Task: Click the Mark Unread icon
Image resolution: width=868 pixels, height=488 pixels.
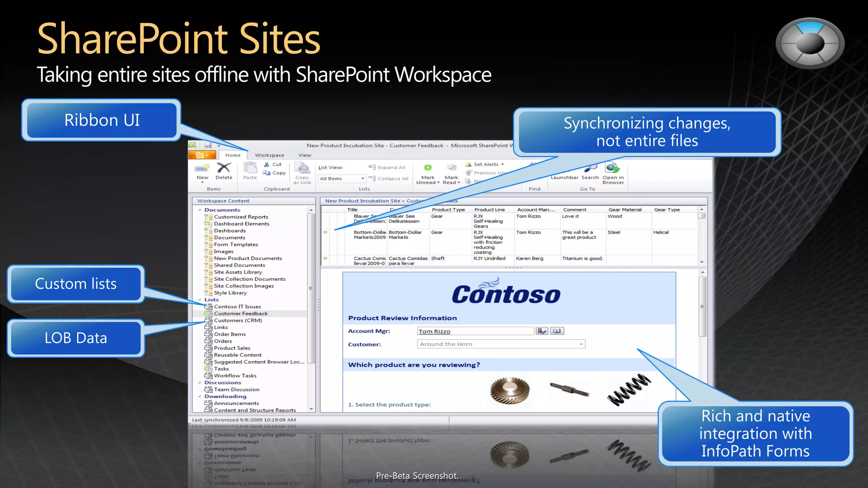Action: point(428,168)
